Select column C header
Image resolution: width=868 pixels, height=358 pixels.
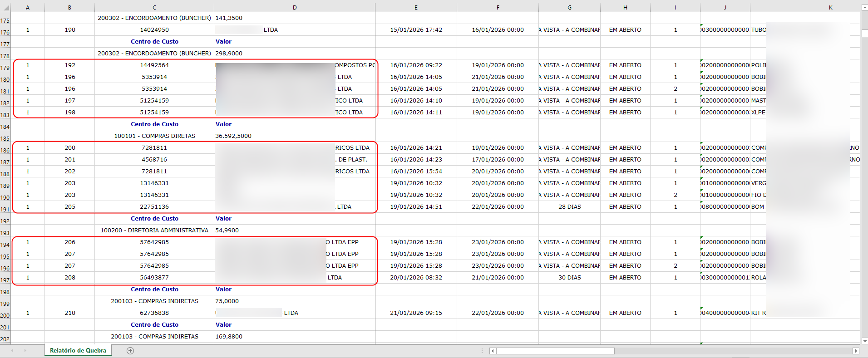pyautogui.click(x=154, y=8)
